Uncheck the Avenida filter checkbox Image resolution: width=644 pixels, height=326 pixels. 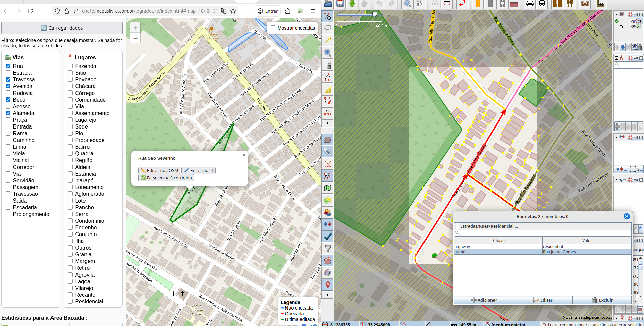(x=8, y=86)
